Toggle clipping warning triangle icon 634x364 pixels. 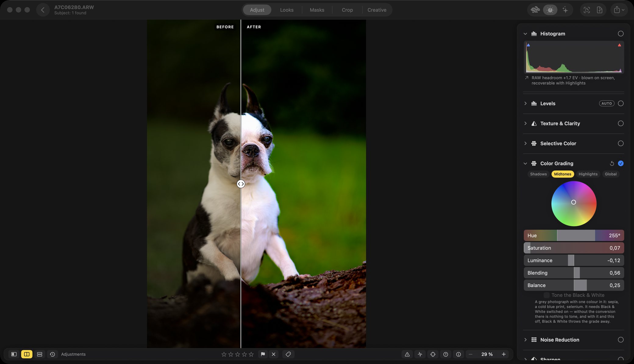(407, 354)
